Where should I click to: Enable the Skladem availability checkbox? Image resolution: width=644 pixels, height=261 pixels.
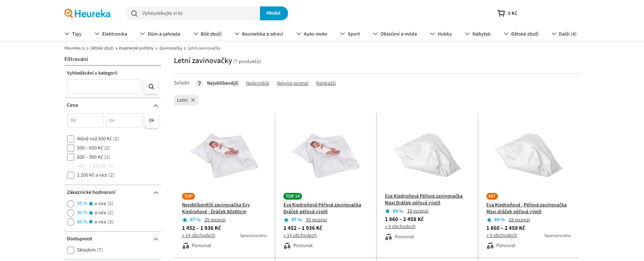(71, 250)
